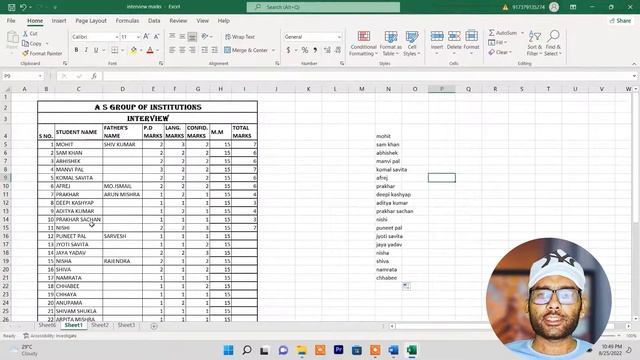Viewport: 640px width, 360px height.
Task: Toggle Underline formatting
Action: coord(96,50)
